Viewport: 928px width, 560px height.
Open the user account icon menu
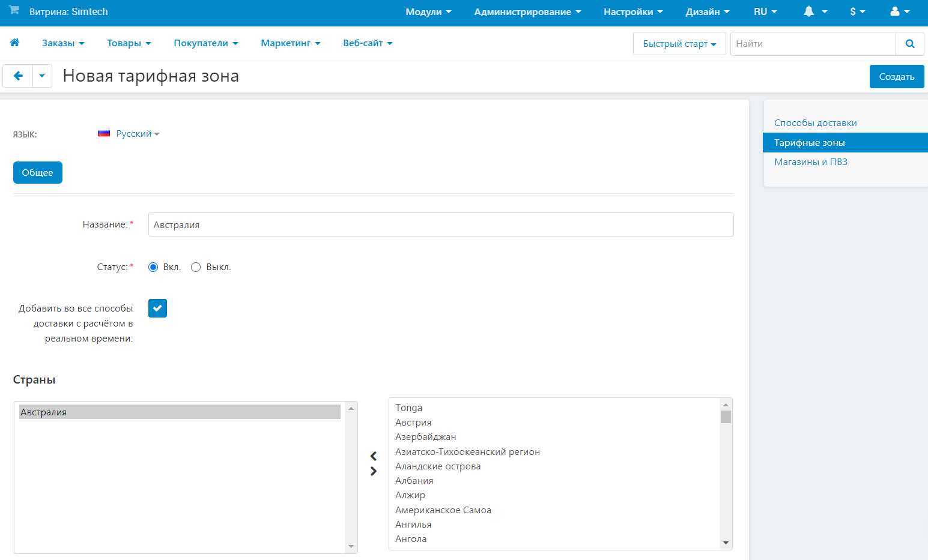pos(899,12)
